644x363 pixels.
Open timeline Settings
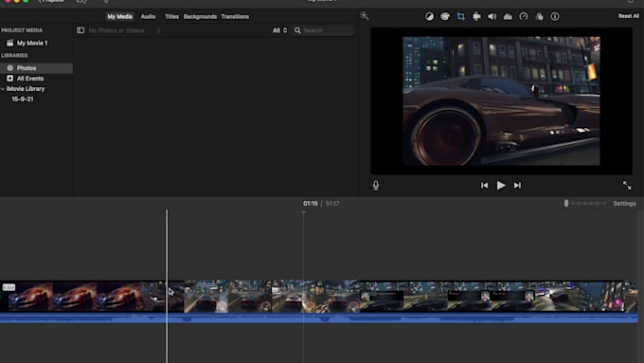624,204
